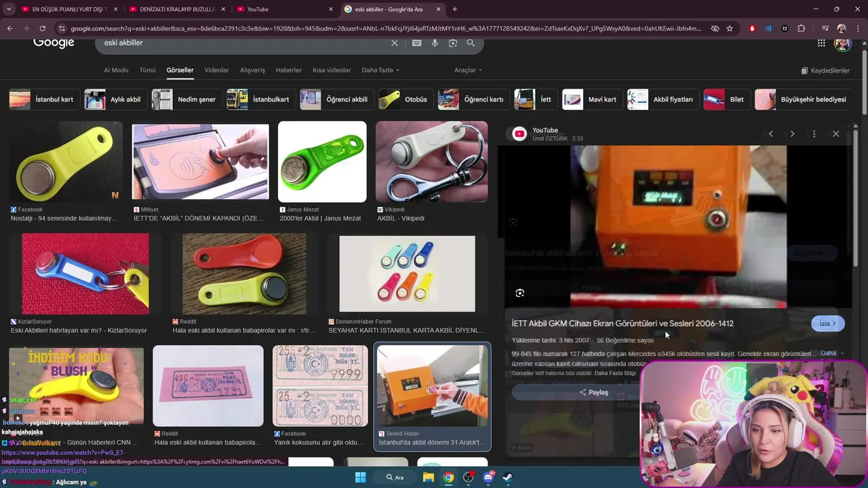This screenshot has height=488, width=868.
Task: Open a new browser tab with plus icon
Action: pyautogui.click(x=454, y=9)
